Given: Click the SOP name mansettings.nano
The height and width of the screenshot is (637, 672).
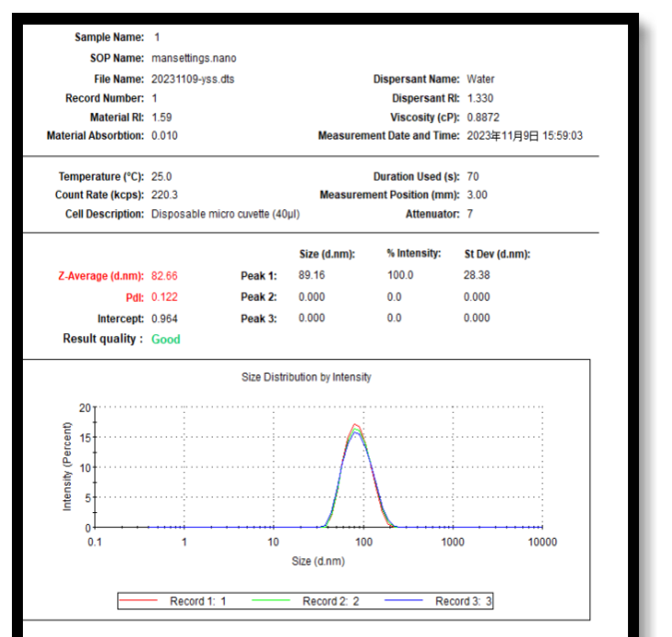Looking at the screenshot, I should pos(194,58).
